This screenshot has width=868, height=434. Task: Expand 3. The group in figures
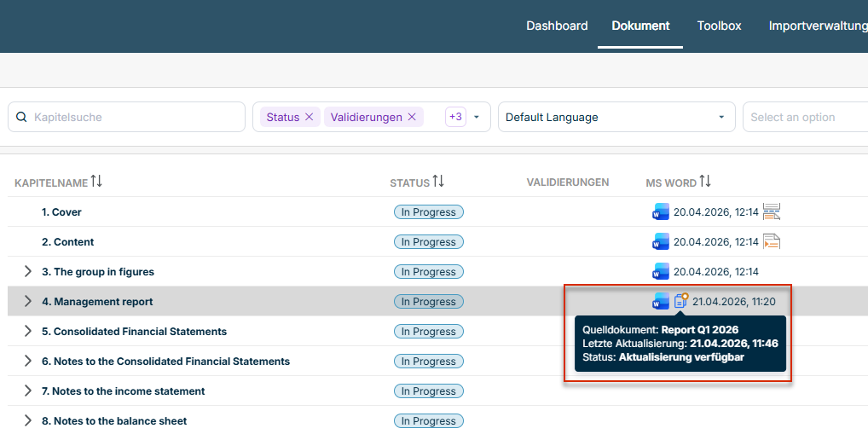(x=28, y=272)
